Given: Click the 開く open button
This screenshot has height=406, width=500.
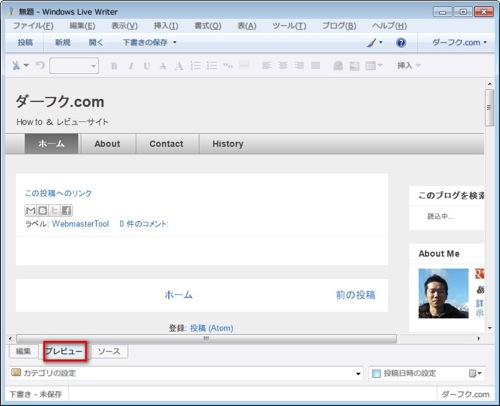Looking at the screenshot, I should click(x=96, y=43).
